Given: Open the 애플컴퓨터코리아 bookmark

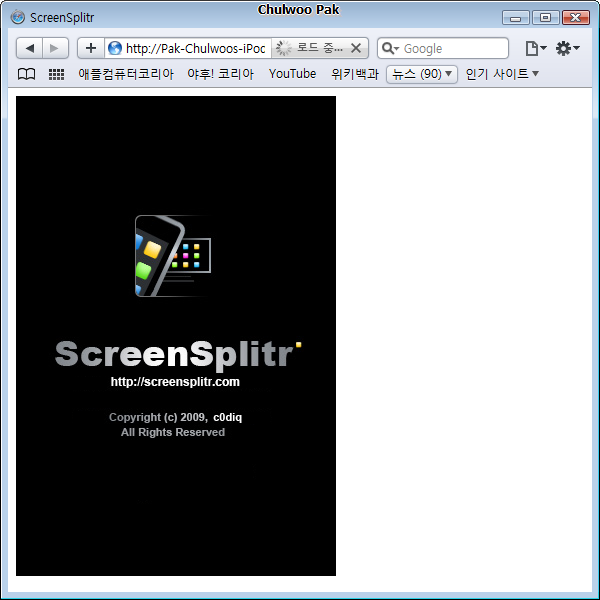Looking at the screenshot, I should pyautogui.click(x=126, y=74).
